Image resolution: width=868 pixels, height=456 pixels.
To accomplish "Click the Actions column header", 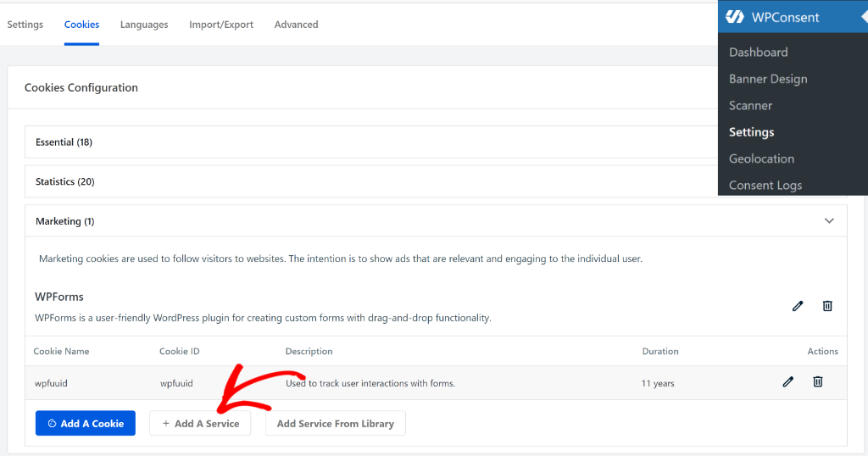I will (822, 352).
